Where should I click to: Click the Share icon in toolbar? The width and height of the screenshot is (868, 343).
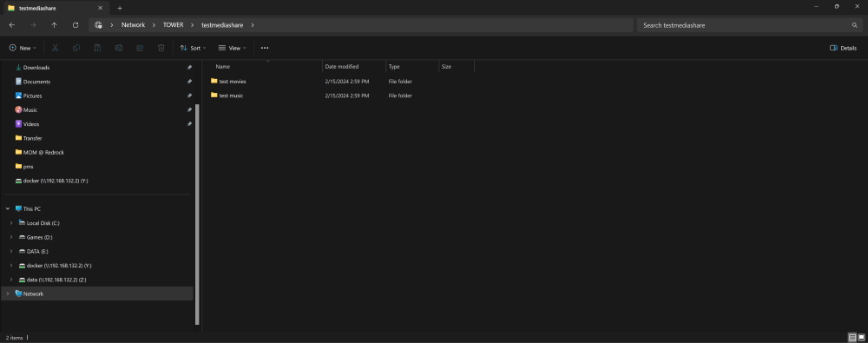(x=140, y=49)
